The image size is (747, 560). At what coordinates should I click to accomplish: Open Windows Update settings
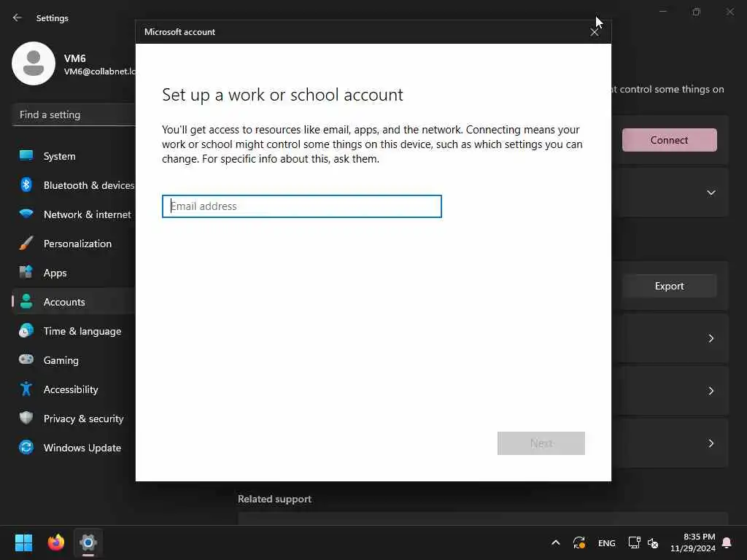[x=74, y=448]
